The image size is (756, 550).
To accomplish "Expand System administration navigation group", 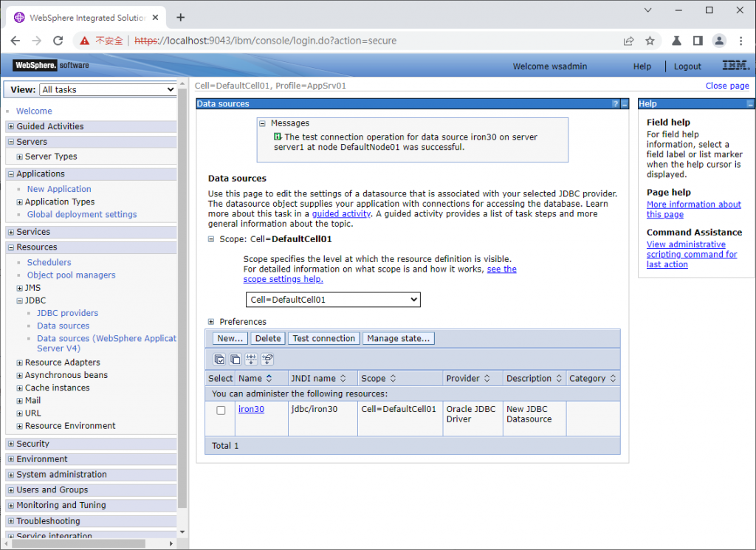I will click(10, 475).
